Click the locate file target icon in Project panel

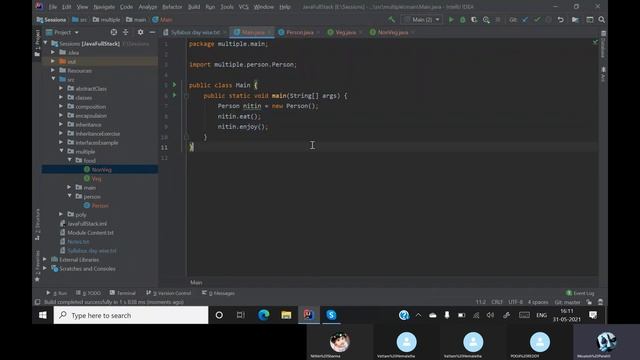point(113,32)
